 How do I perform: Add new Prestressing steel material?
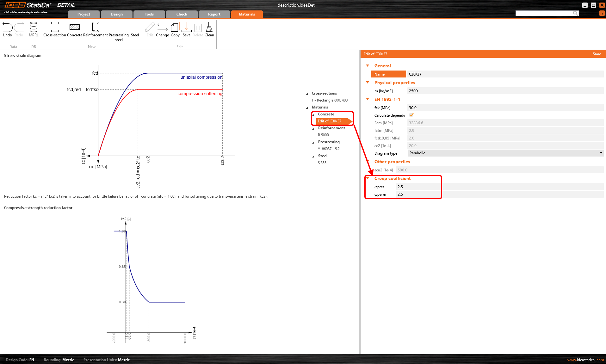(x=119, y=28)
